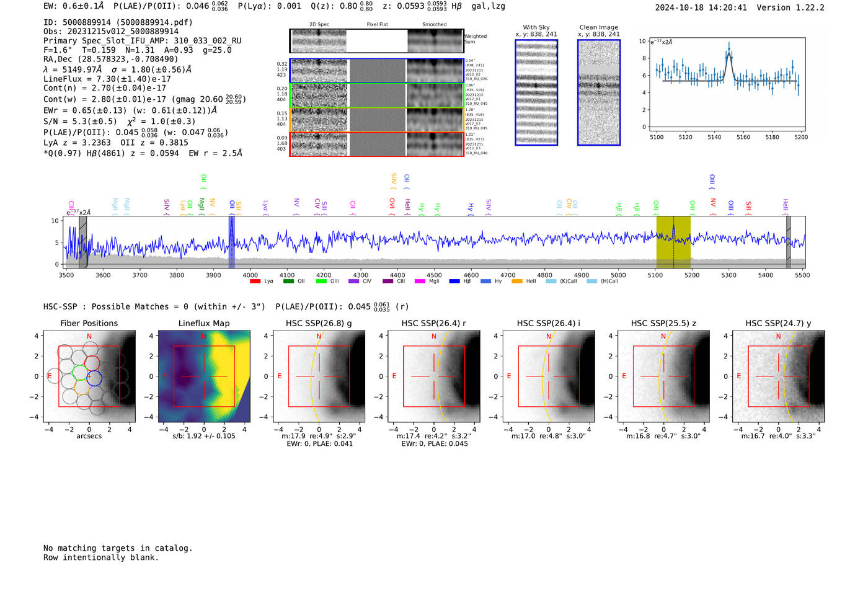Click the Pixel Flat column header
Screen dimensions: 868x591
[x=377, y=25]
